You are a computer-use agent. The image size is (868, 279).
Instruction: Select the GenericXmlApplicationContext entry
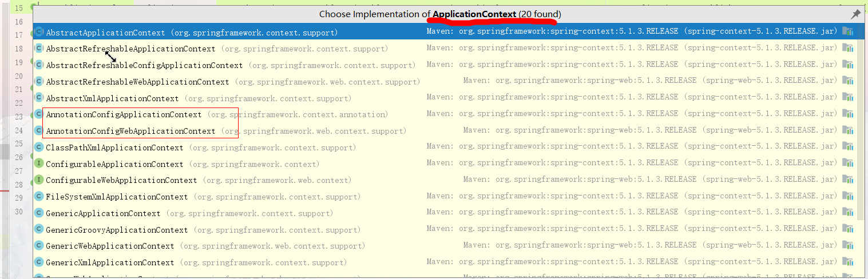(110, 262)
